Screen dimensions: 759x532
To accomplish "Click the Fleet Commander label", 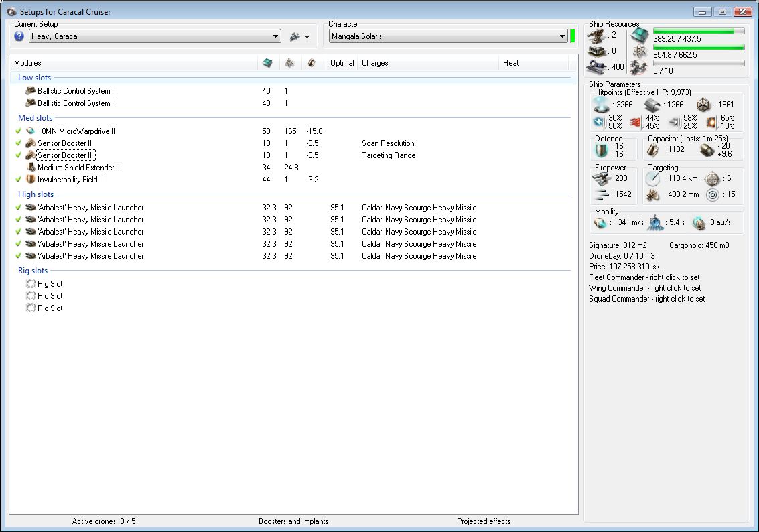I will 644,277.
